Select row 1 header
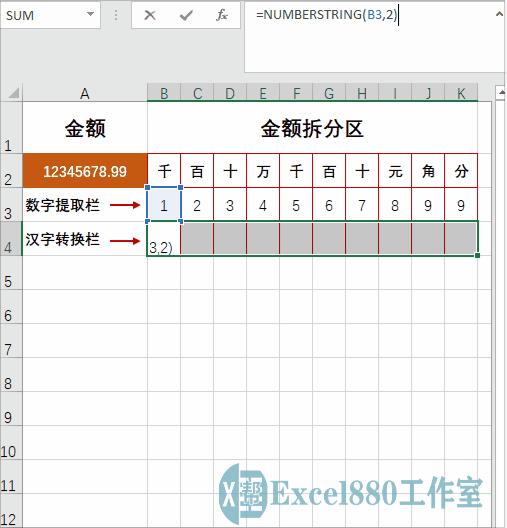 11,128
